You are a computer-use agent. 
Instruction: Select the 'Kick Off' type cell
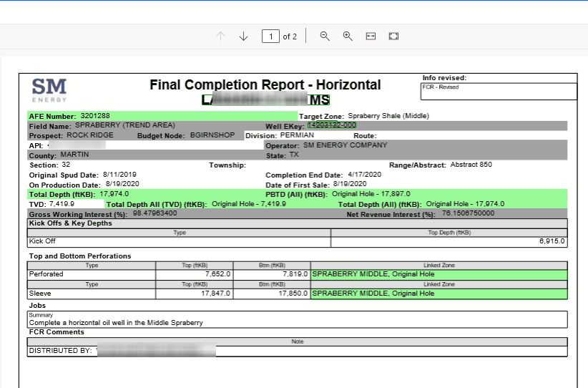click(180, 241)
